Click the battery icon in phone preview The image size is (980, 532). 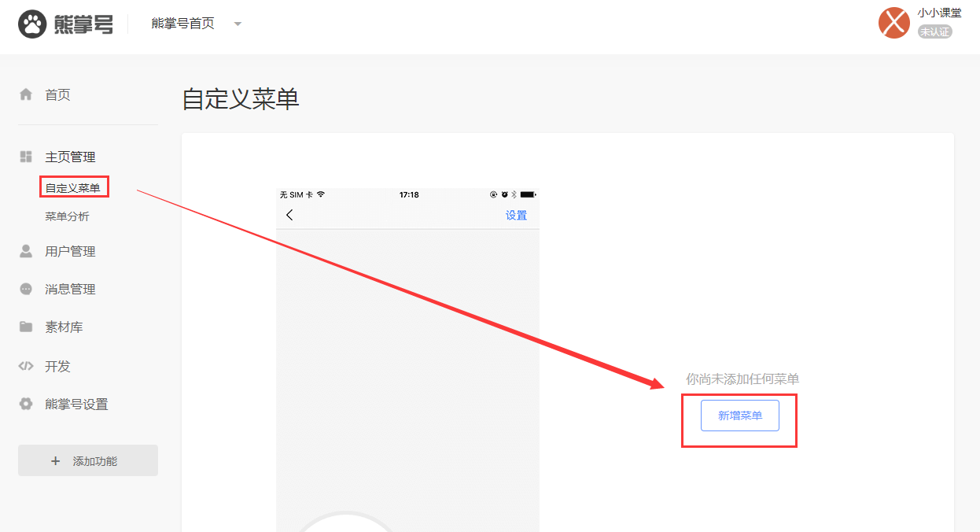528,194
